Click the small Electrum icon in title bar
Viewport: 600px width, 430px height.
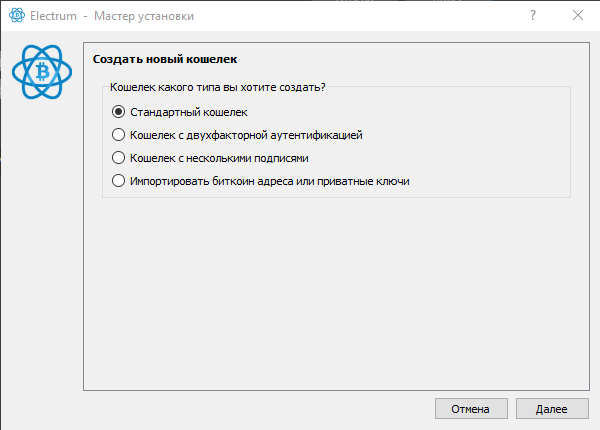17,16
